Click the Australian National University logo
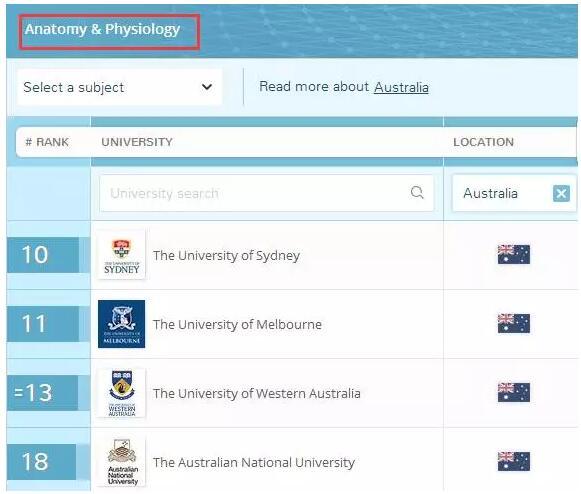The height and width of the screenshot is (494, 581). pyautogui.click(x=122, y=462)
